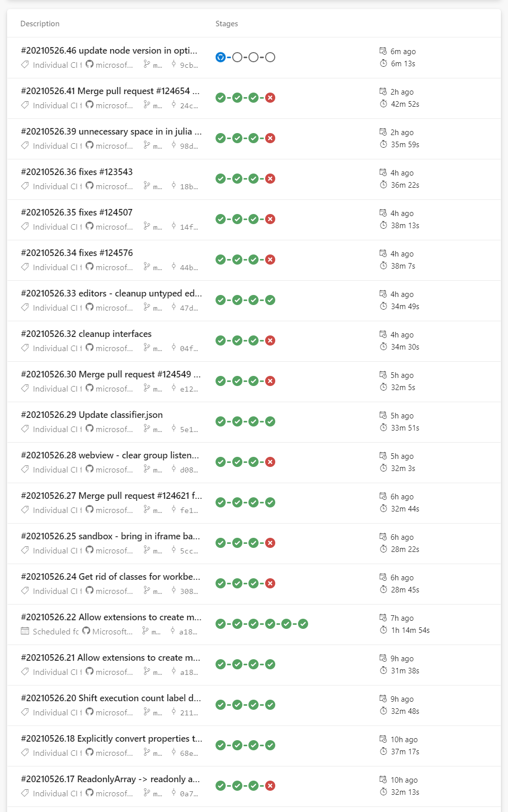The height and width of the screenshot is (812, 508).
Task: Click the first succeeded stage of run #20210526.21
Action: [221, 664]
